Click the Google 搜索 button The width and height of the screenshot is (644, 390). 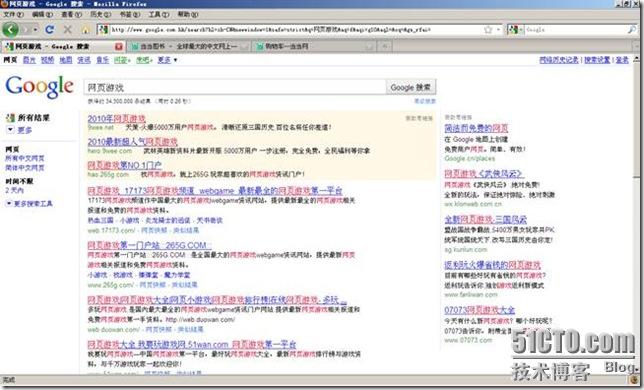tap(411, 87)
